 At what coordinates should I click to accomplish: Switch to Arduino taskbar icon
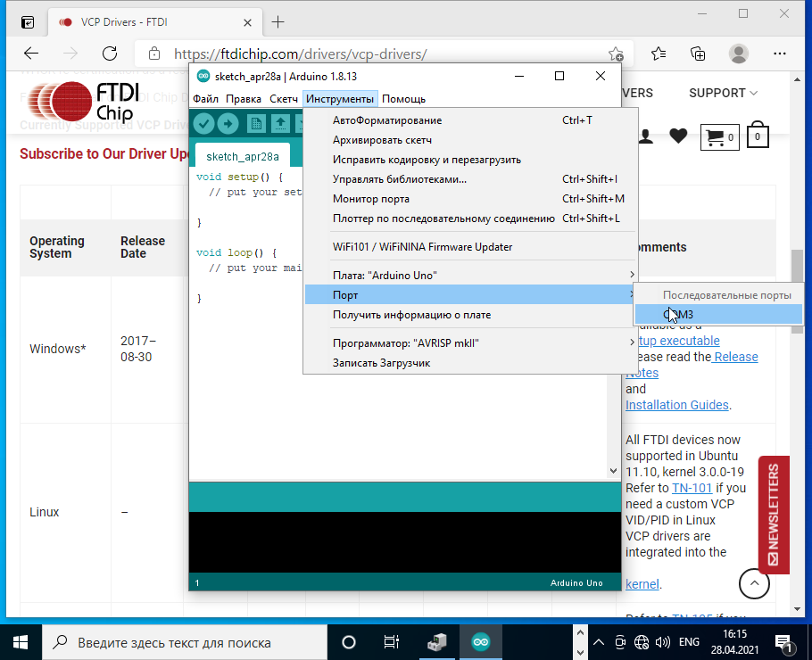(481, 642)
